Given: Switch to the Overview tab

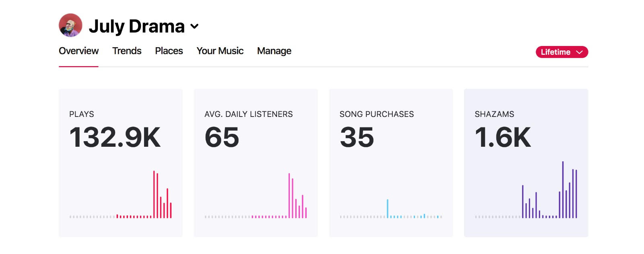Looking at the screenshot, I should click(78, 51).
